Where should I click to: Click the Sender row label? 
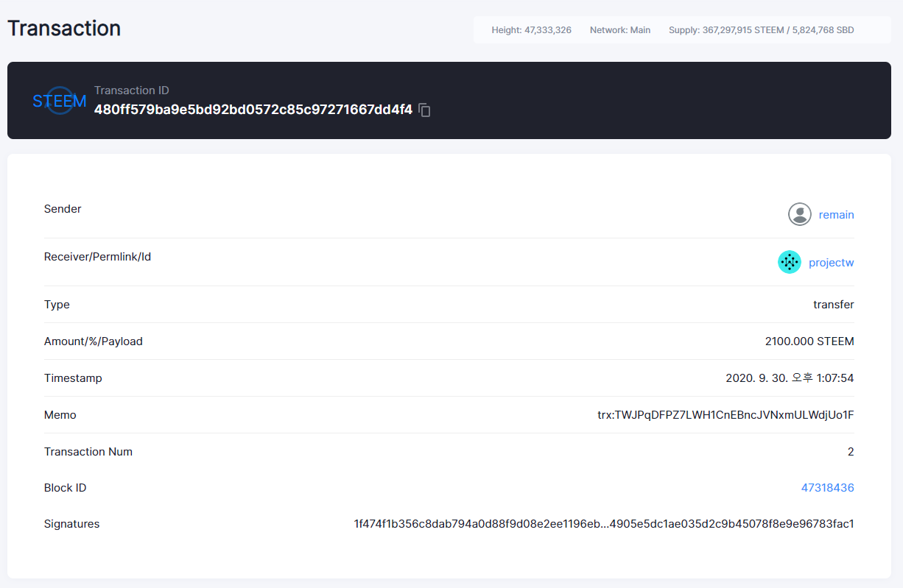coord(63,209)
